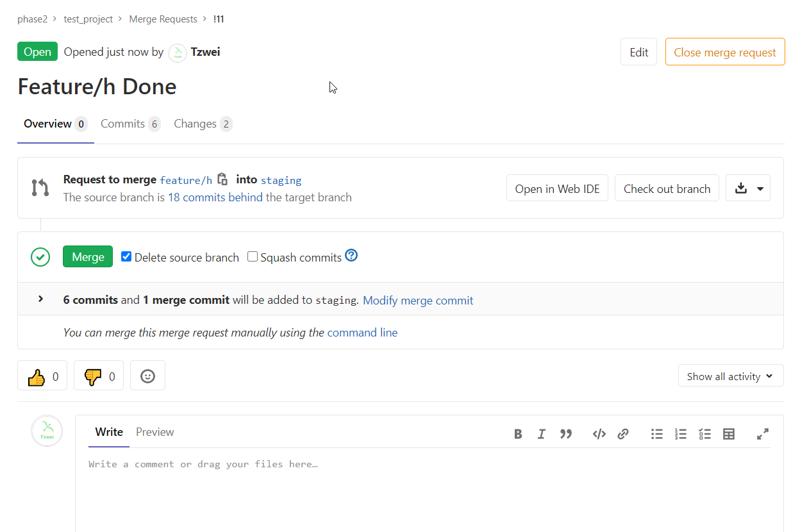Click the green Merge button
800x532 pixels.
(88, 256)
